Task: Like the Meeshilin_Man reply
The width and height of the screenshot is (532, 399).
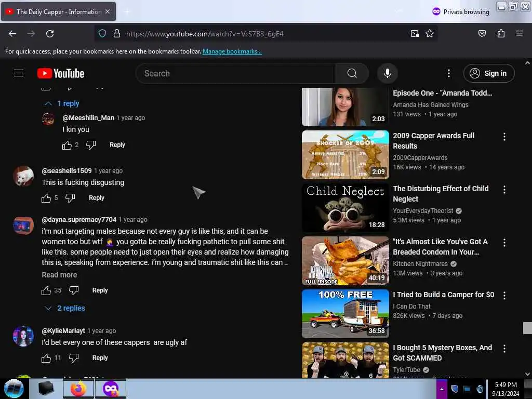Action: (67, 145)
